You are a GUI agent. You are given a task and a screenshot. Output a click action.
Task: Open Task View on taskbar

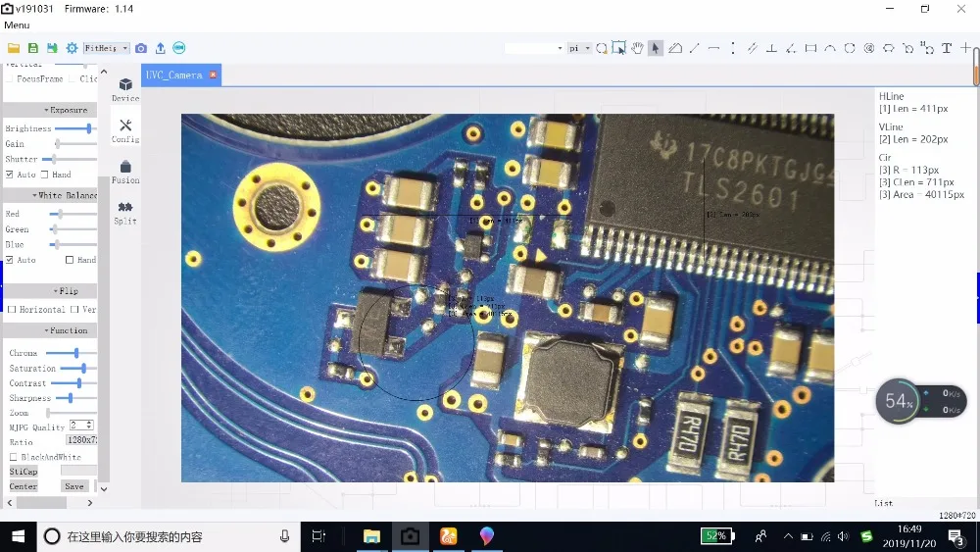[x=318, y=536]
